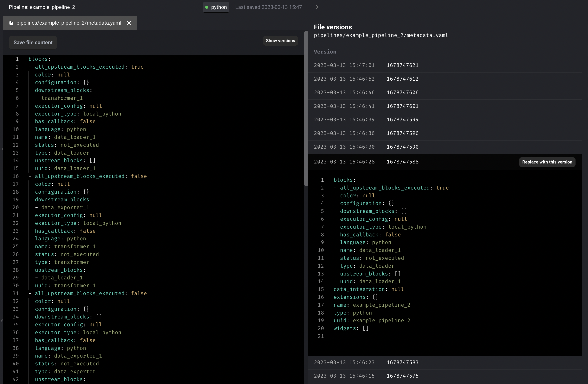Screen dimensions: 588x384
Task: Click File versions heading
Action: pyautogui.click(x=333, y=27)
